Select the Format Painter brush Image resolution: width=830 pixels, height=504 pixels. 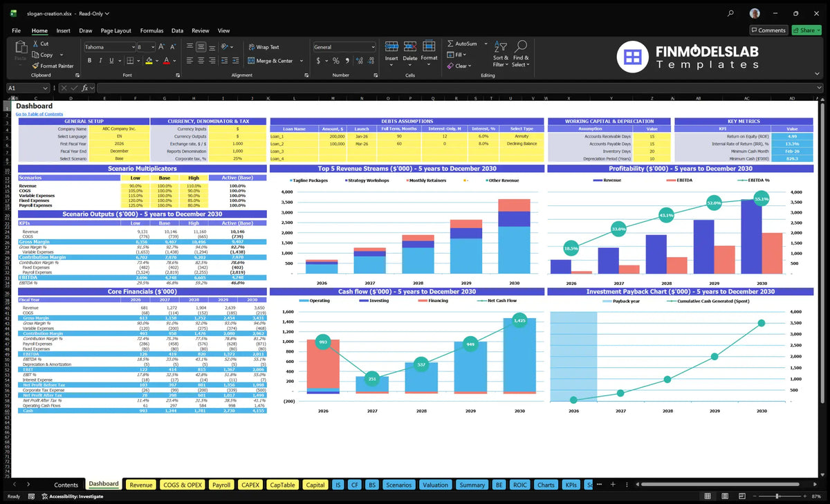tap(35, 66)
